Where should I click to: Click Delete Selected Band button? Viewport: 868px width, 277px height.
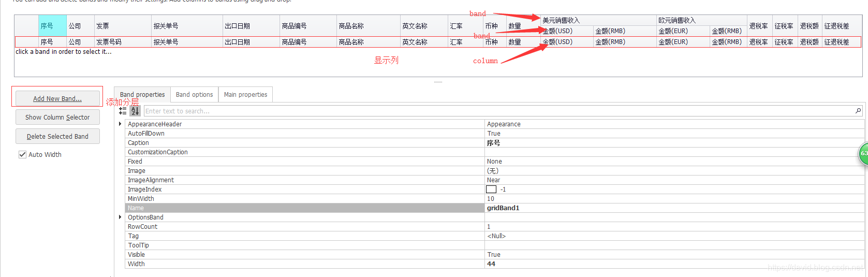pos(57,136)
